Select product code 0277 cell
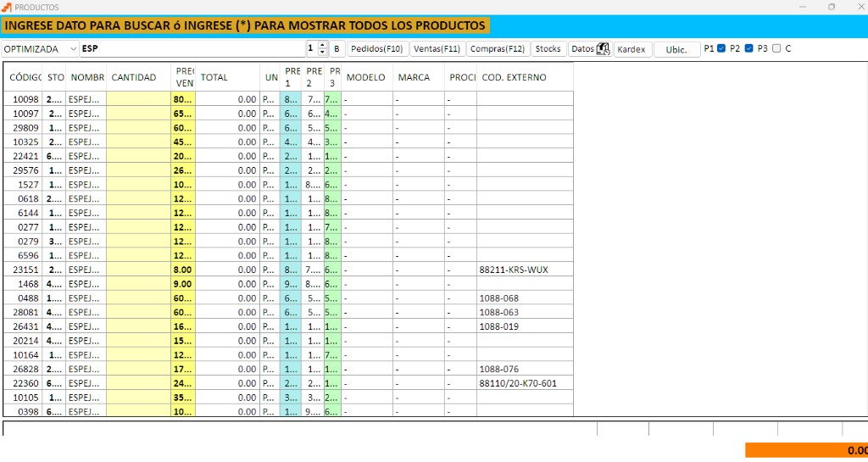The height and width of the screenshot is (462, 868). (x=23, y=227)
